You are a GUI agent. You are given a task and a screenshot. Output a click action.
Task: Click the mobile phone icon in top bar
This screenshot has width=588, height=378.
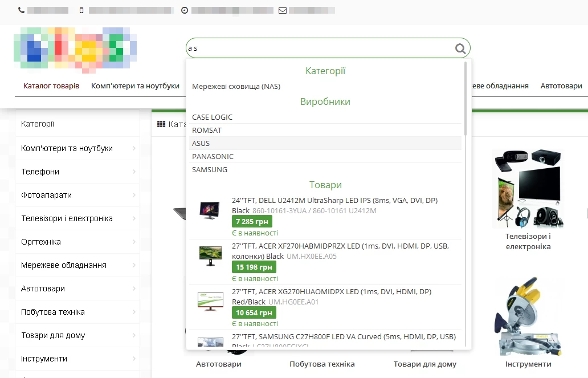81,10
